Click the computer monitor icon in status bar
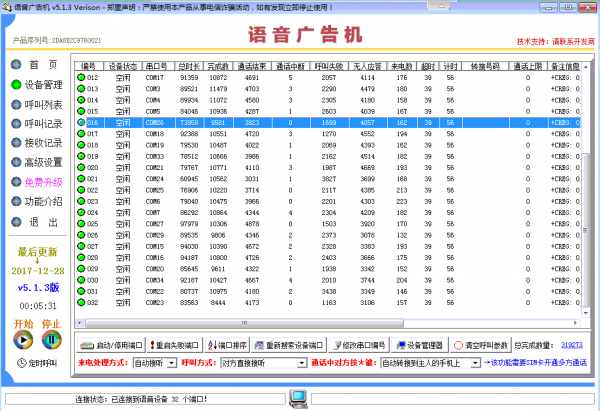Viewport: 600px width, 411px height. click(298, 398)
